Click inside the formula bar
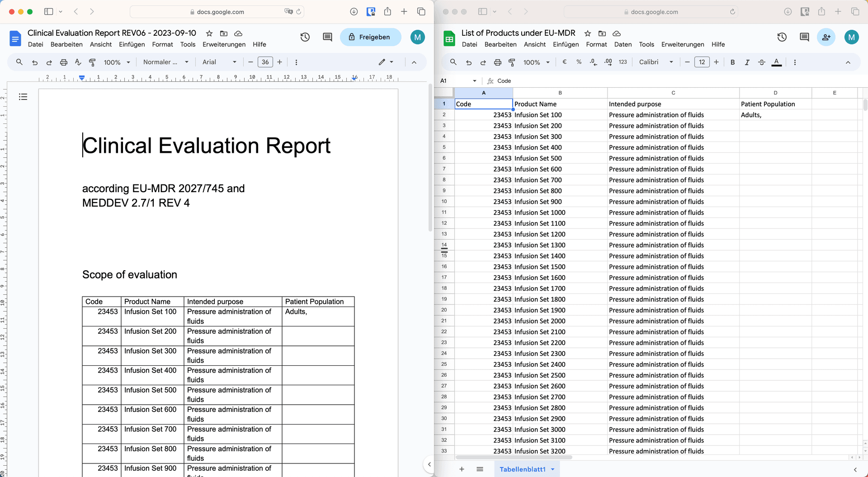This screenshot has width=868, height=477. pos(588,80)
